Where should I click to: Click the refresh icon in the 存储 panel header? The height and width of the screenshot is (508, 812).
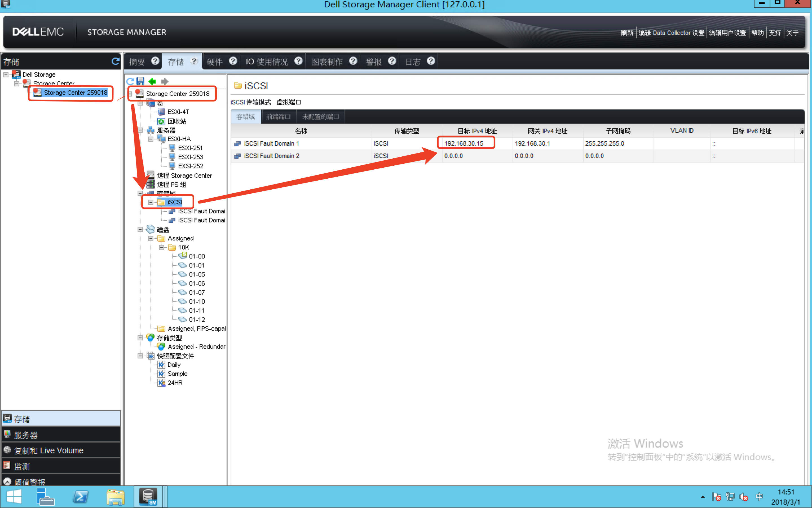(x=115, y=61)
